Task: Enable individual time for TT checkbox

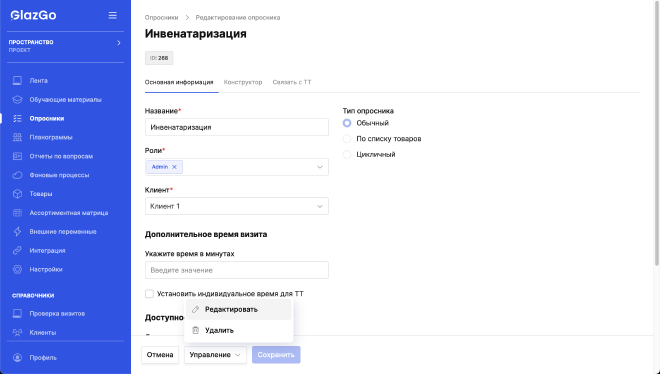Action: click(x=149, y=294)
